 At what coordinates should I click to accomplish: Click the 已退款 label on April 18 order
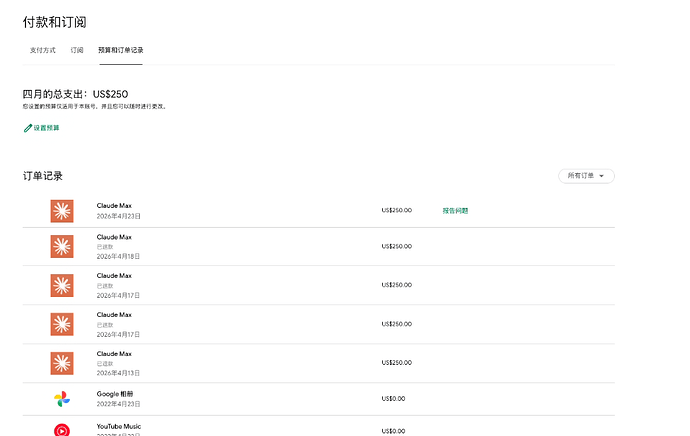(x=105, y=247)
